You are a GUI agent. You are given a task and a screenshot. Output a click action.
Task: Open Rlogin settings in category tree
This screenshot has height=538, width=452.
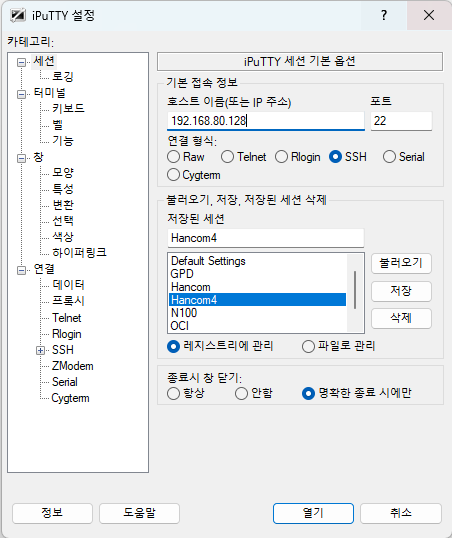pyautogui.click(x=67, y=334)
